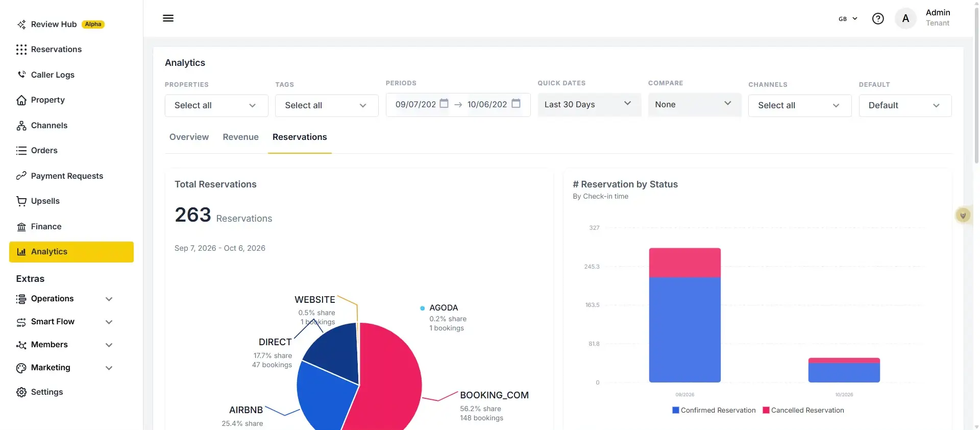Click the Orders list icon

point(21,151)
